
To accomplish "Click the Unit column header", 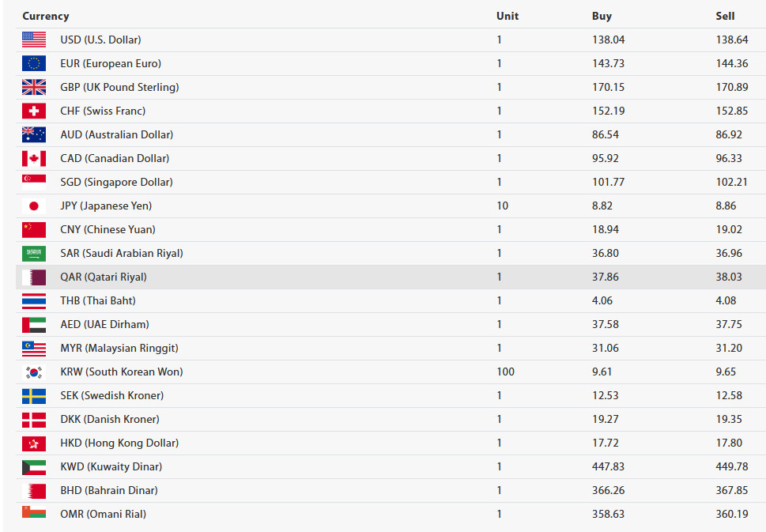I will (x=507, y=16).
